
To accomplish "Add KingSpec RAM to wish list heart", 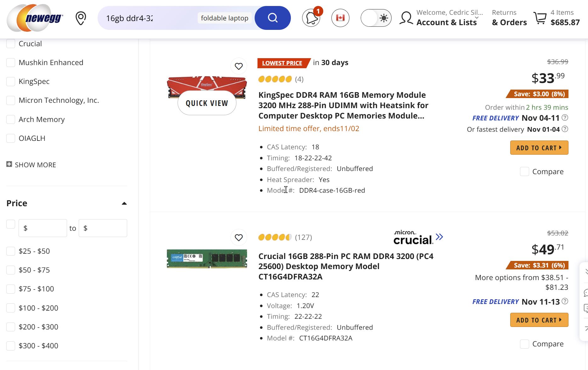I will (x=239, y=66).
